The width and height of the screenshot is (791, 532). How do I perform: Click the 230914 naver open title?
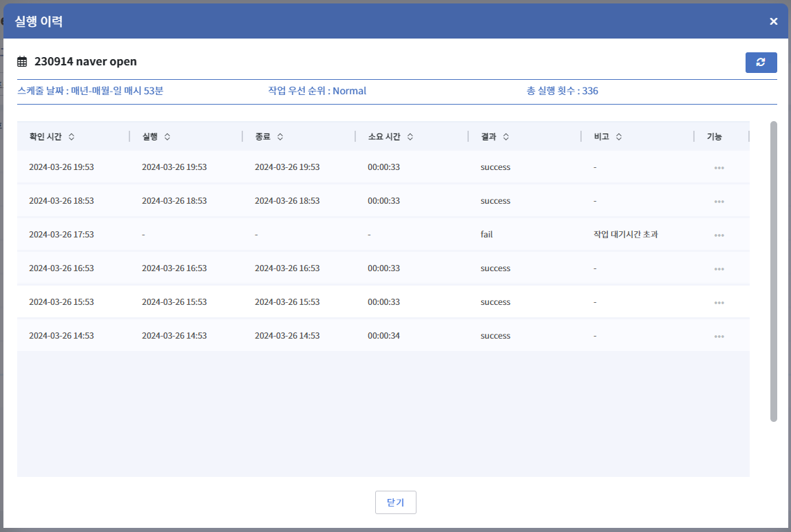click(85, 61)
